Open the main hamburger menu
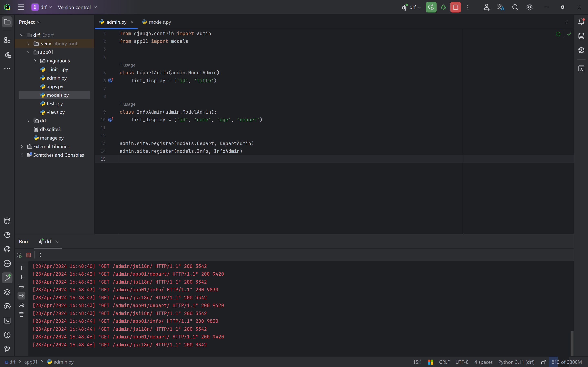The image size is (588, 367). point(21,7)
